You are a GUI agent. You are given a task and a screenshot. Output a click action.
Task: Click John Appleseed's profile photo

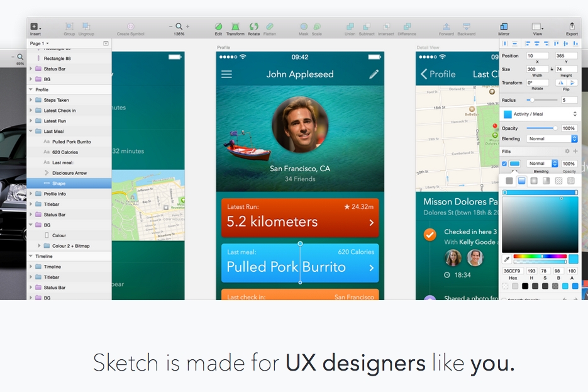(300, 125)
